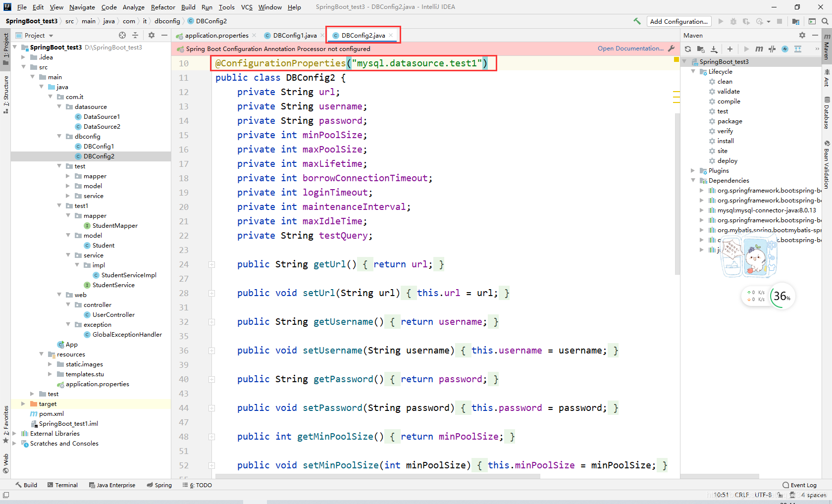Click Show Dependencies diagram icon in Maven
The height and width of the screenshot is (504, 832).
coord(798,49)
